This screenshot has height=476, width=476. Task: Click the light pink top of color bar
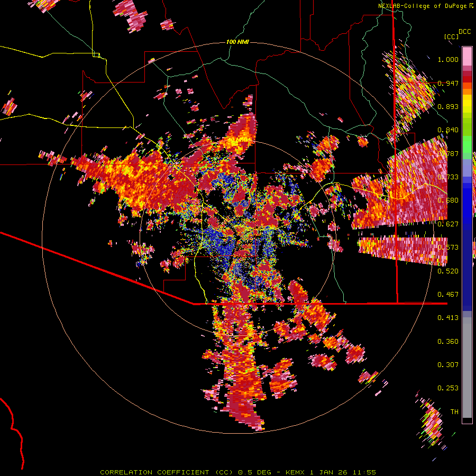pyautogui.click(x=467, y=56)
